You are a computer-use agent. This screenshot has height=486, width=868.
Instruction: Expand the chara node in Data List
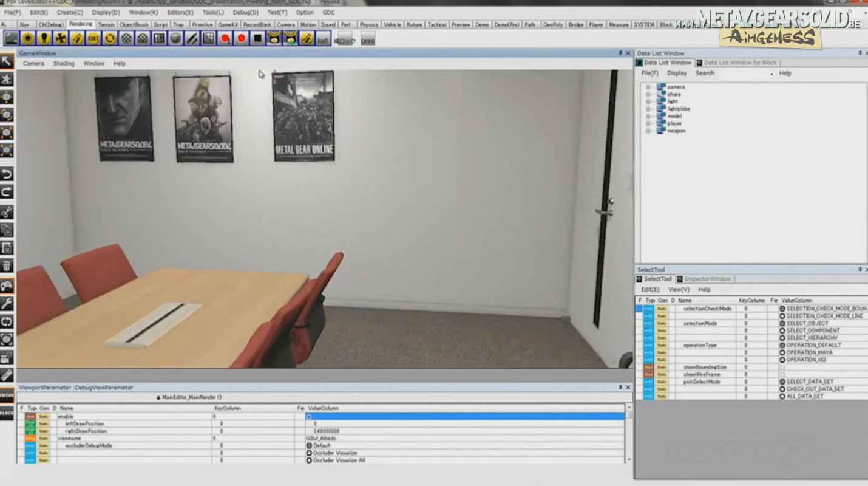point(648,94)
